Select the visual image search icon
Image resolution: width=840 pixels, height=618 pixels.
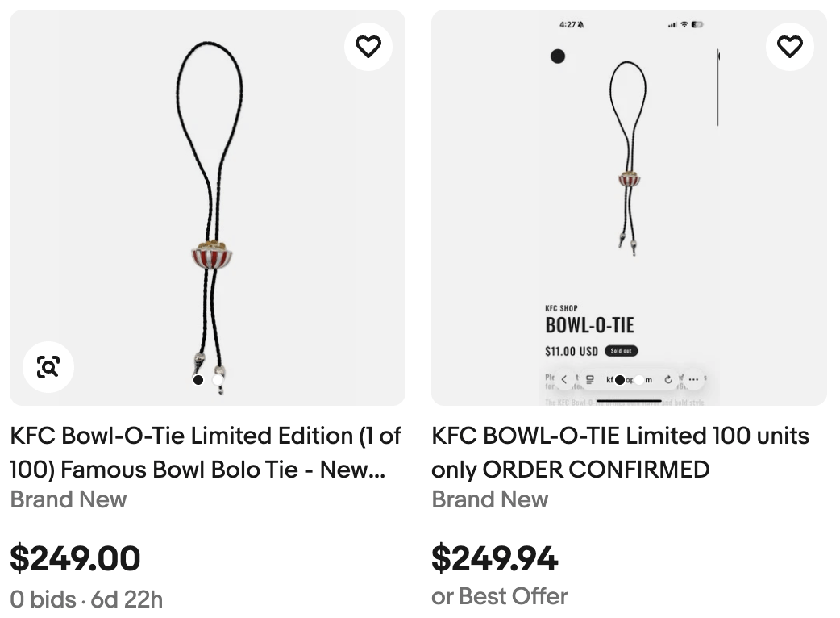point(48,368)
